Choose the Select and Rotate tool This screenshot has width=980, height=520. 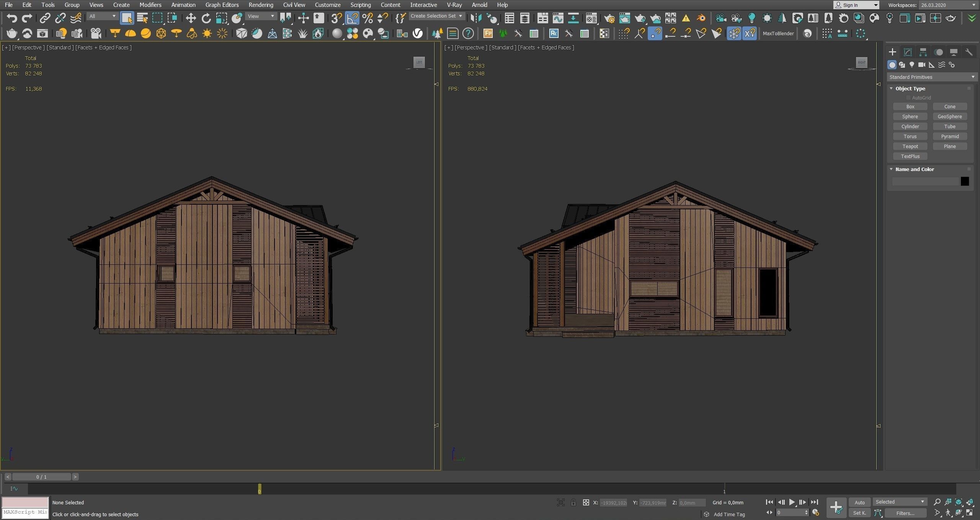(x=206, y=18)
